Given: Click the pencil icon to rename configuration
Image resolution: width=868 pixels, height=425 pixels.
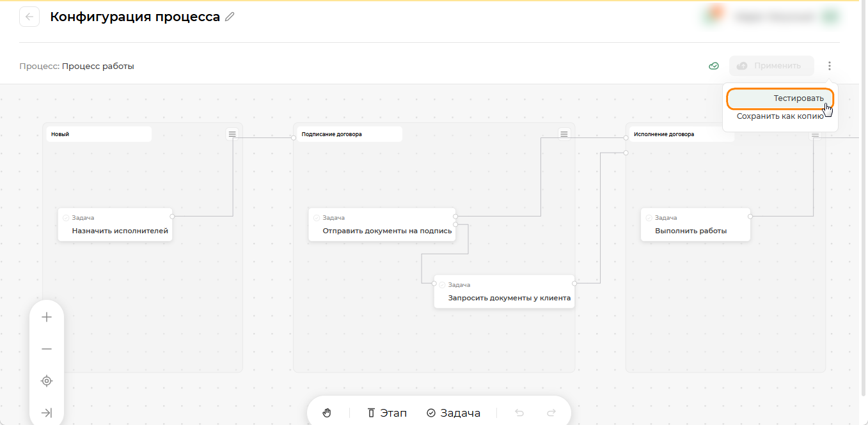Looking at the screenshot, I should coord(230,17).
